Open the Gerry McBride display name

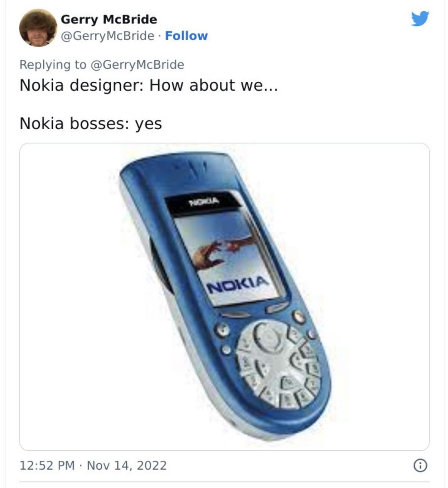coord(109,19)
